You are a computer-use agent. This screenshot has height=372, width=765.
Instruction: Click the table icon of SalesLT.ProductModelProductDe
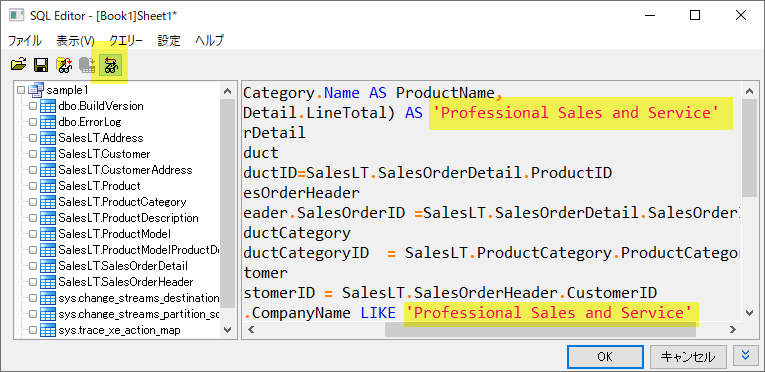48,250
